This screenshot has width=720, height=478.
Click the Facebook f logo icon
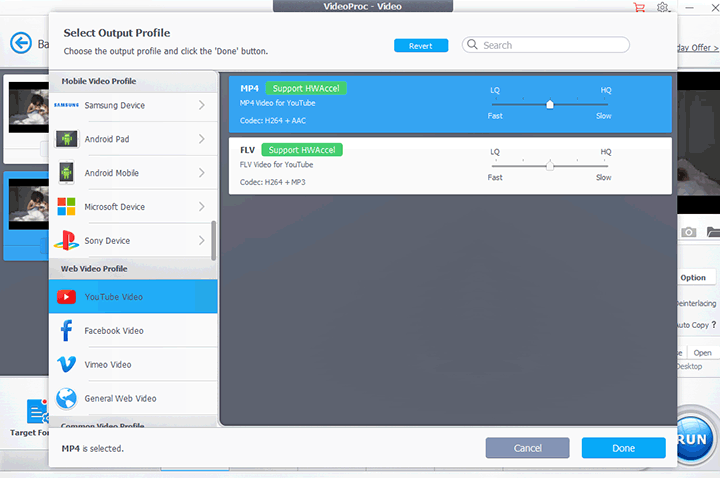(x=67, y=331)
